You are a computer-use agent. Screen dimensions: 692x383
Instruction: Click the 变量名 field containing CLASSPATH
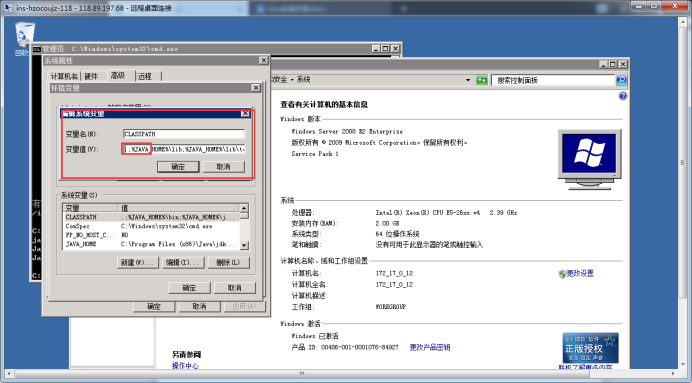click(184, 134)
